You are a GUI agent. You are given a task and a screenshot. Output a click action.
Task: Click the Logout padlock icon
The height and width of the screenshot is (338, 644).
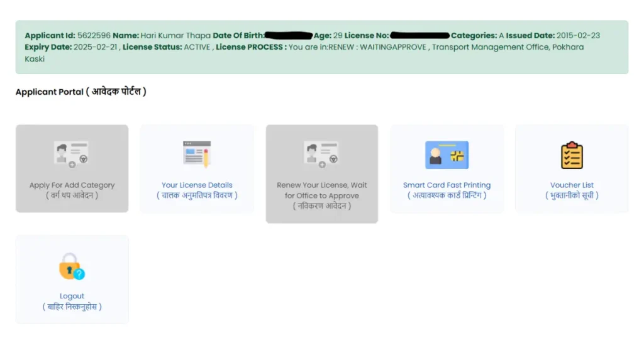72,266
